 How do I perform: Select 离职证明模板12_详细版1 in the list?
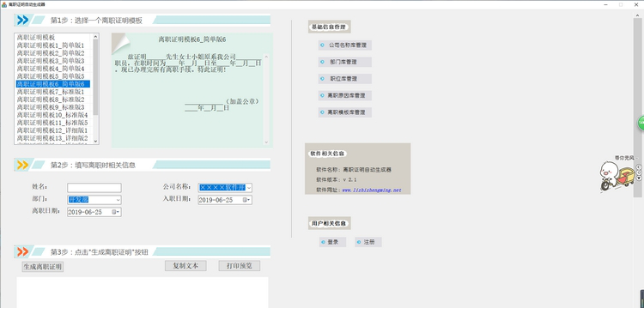pos(52,130)
